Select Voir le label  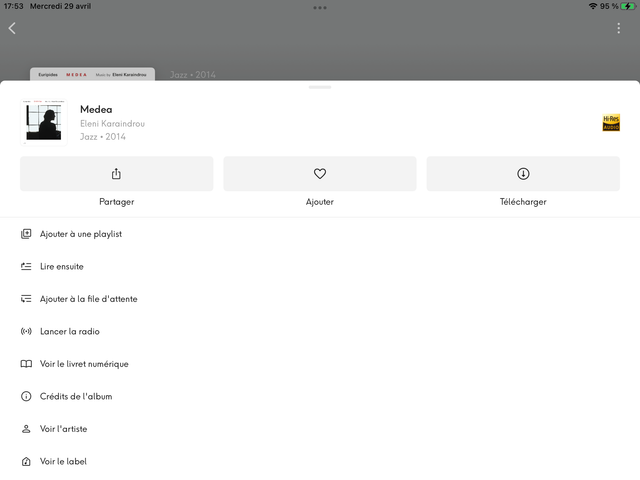click(63, 461)
